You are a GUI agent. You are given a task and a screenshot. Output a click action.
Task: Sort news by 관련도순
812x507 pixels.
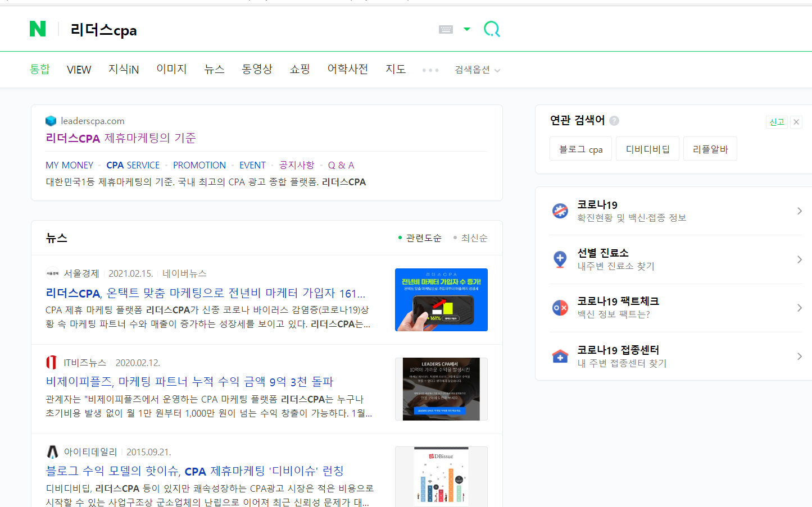pyautogui.click(x=420, y=238)
